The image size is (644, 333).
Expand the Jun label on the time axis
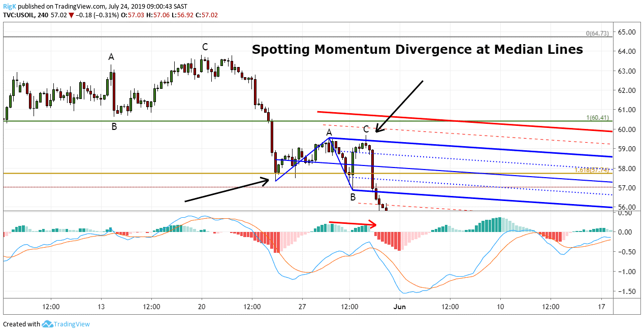pyautogui.click(x=400, y=307)
